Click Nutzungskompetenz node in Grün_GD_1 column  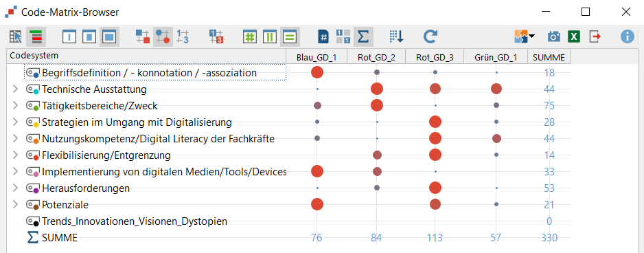click(x=496, y=139)
